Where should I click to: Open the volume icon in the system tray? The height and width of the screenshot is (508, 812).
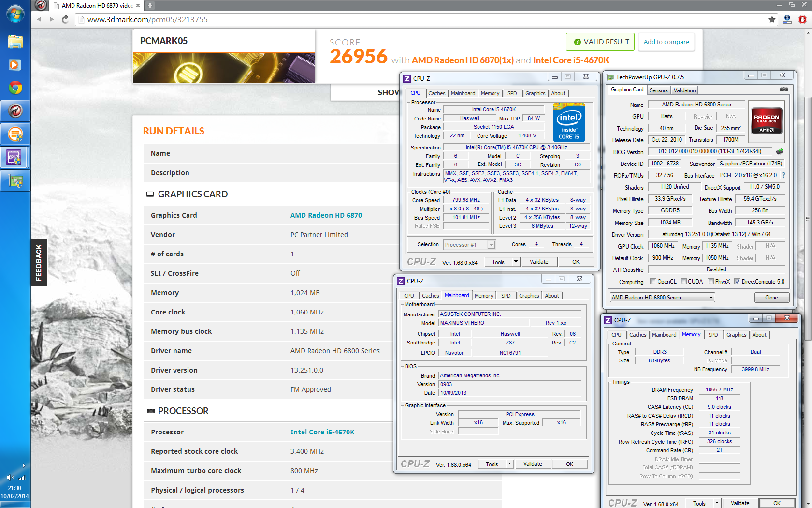11,478
